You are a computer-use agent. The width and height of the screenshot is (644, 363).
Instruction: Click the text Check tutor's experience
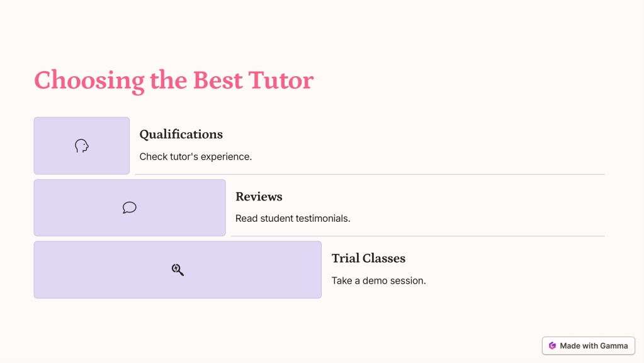click(196, 157)
